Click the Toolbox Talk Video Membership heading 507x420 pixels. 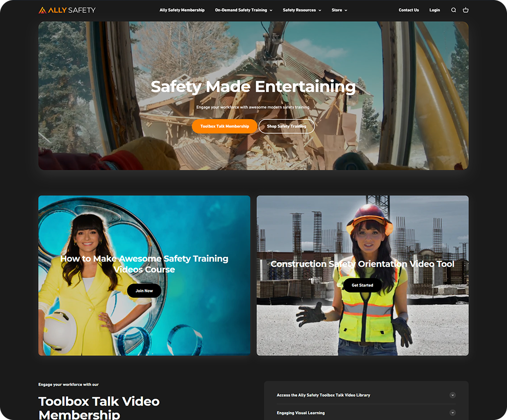pyautogui.click(x=99, y=408)
